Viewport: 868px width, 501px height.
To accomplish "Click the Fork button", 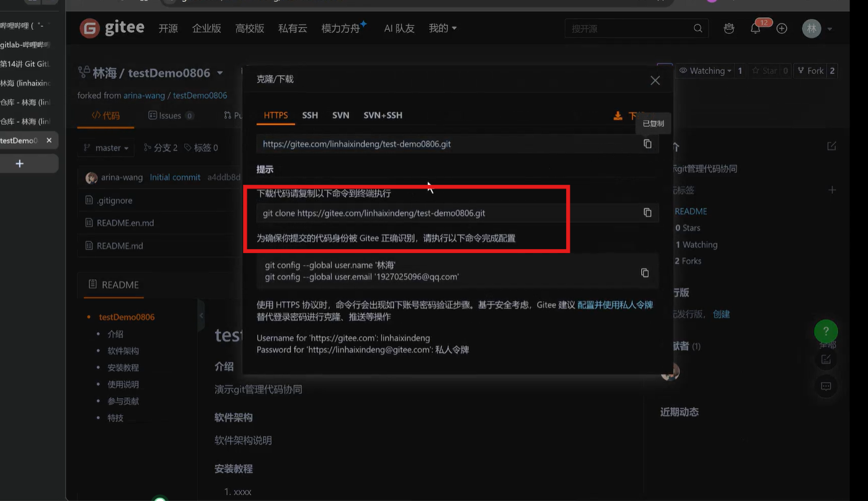I will coord(810,71).
